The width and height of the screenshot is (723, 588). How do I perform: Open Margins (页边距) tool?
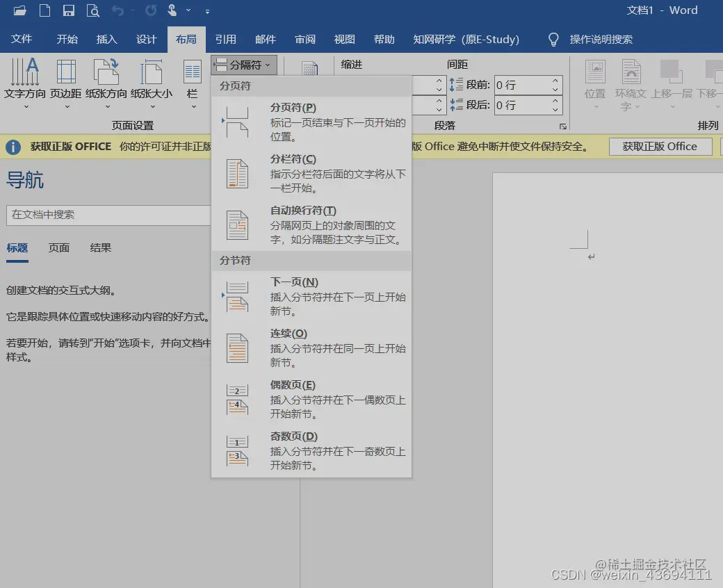click(x=66, y=83)
